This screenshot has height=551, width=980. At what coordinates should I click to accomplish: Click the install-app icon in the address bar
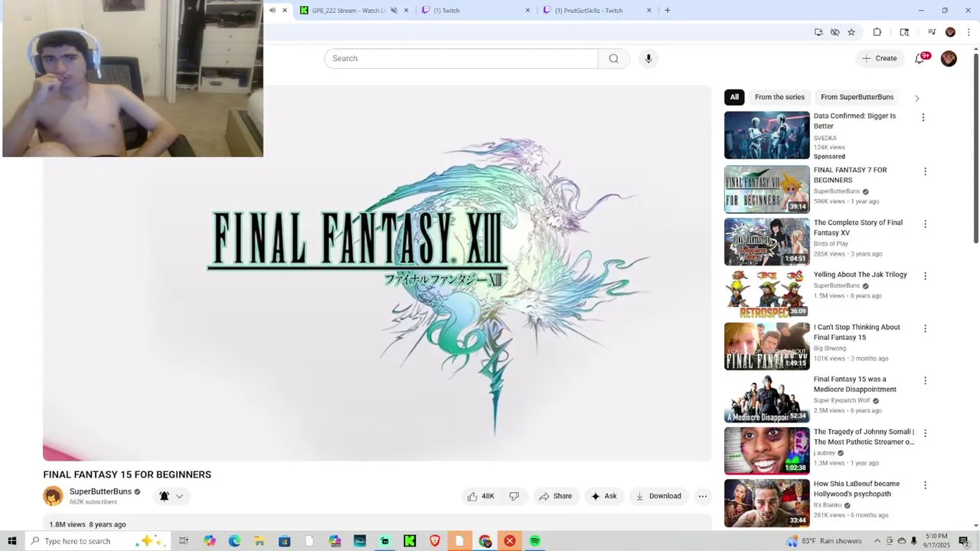[x=818, y=32]
